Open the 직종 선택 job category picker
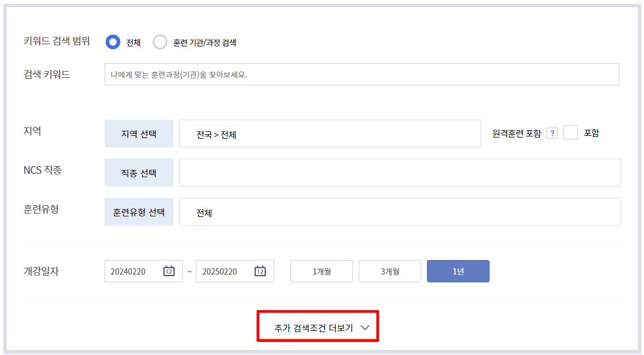The image size is (644, 355). click(x=138, y=173)
